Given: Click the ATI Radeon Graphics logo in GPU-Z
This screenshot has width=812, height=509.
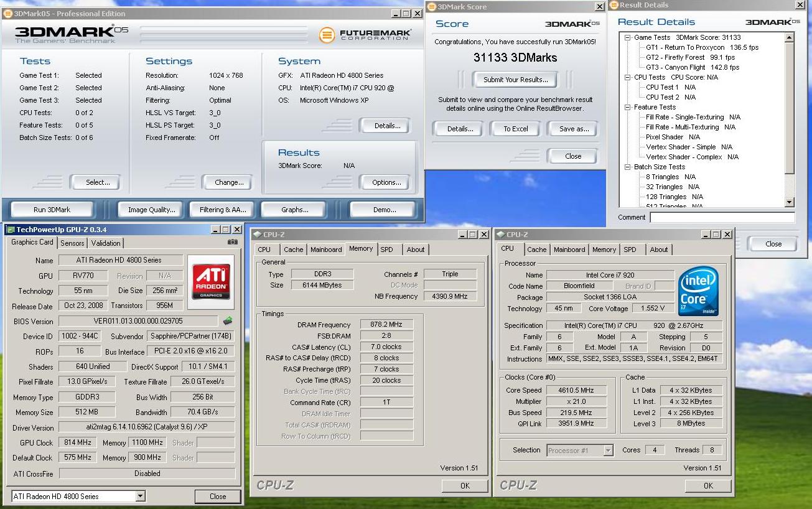Looking at the screenshot, I should coord(211,283).
